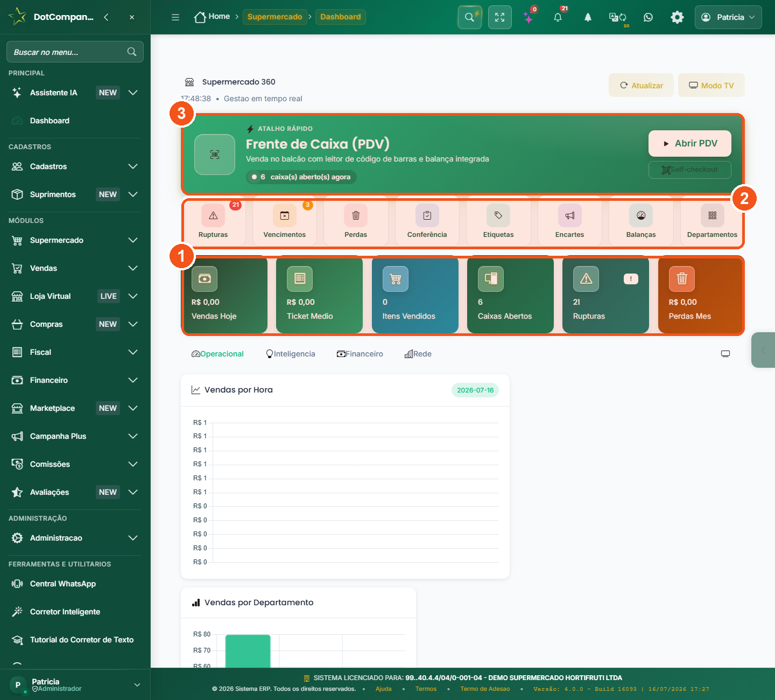Click the Supermercado breadcrumb

275,17
